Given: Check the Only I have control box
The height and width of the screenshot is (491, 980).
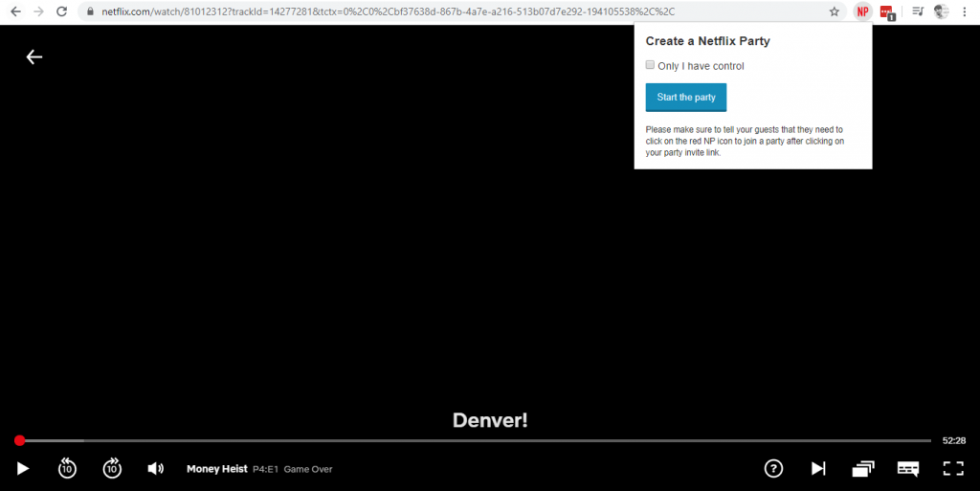Looking at the screenshot, I should coord(650,65).
